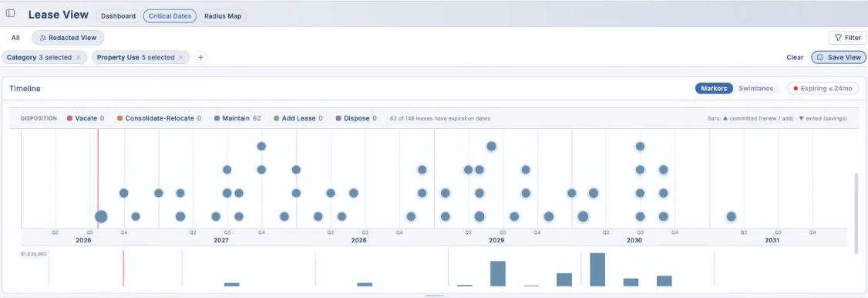Open the Filter button
Viewport: 868px width, 298px height.
847,38
